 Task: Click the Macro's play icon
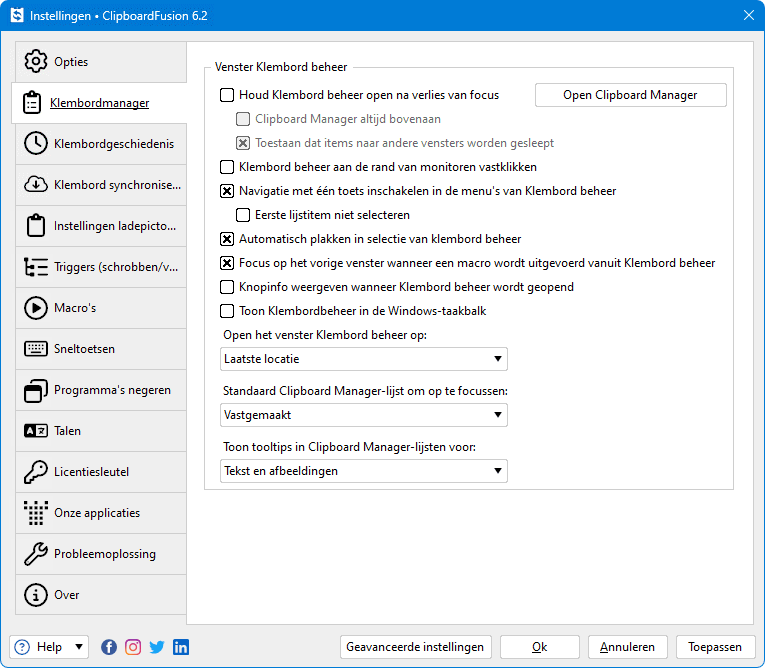click(36, 307)
